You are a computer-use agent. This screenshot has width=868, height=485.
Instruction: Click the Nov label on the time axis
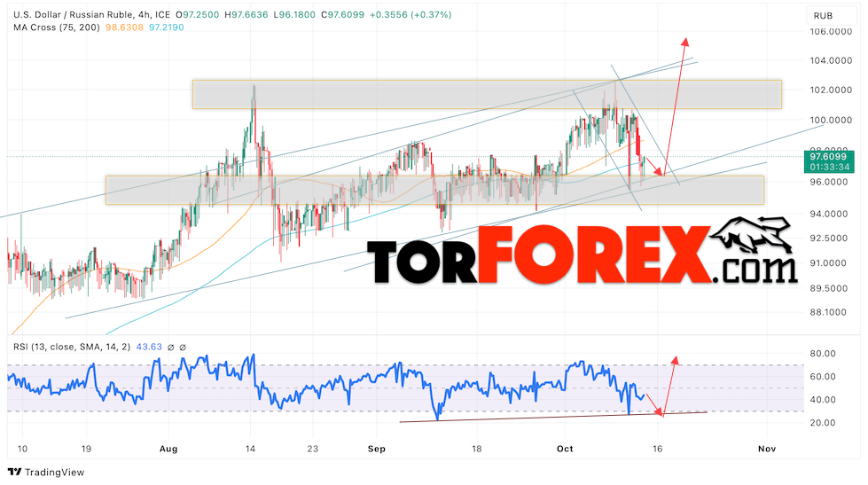click(767, 449)
